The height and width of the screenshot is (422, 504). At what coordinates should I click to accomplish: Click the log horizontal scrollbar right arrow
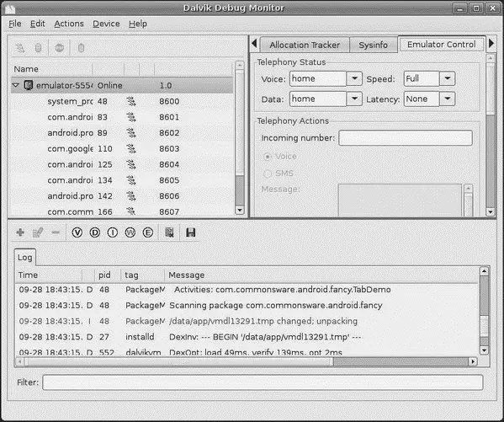tap(473, 361)
